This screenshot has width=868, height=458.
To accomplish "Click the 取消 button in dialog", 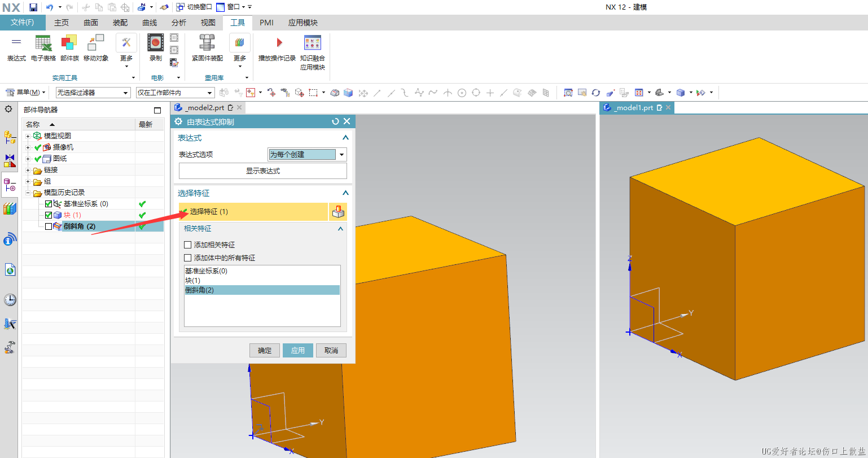I will point(331,351).
